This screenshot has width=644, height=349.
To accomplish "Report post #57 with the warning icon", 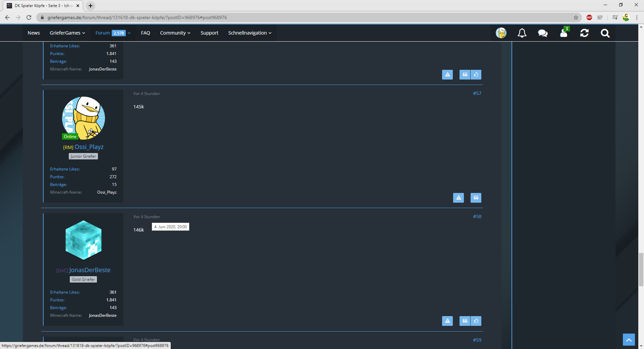I will coord(459,198).
